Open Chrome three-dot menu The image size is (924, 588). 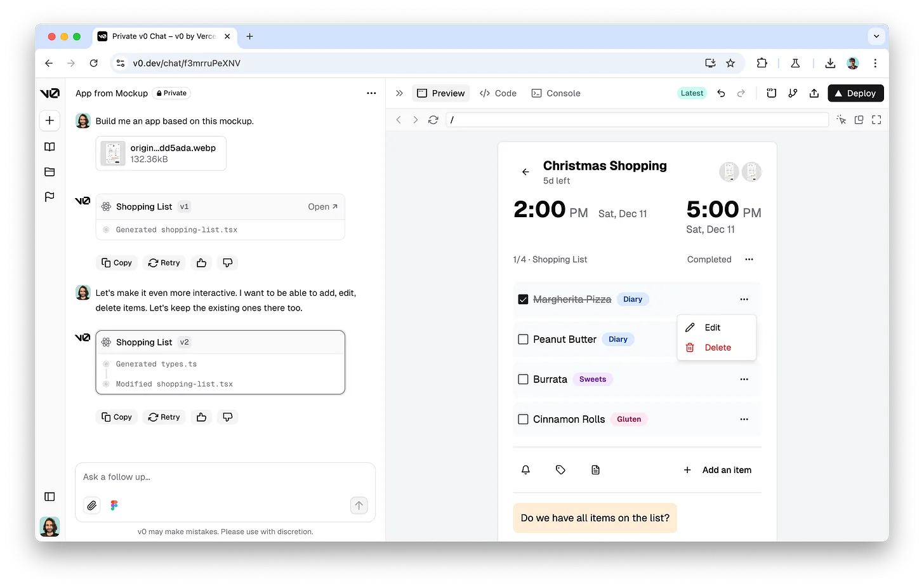pos(875,63)
